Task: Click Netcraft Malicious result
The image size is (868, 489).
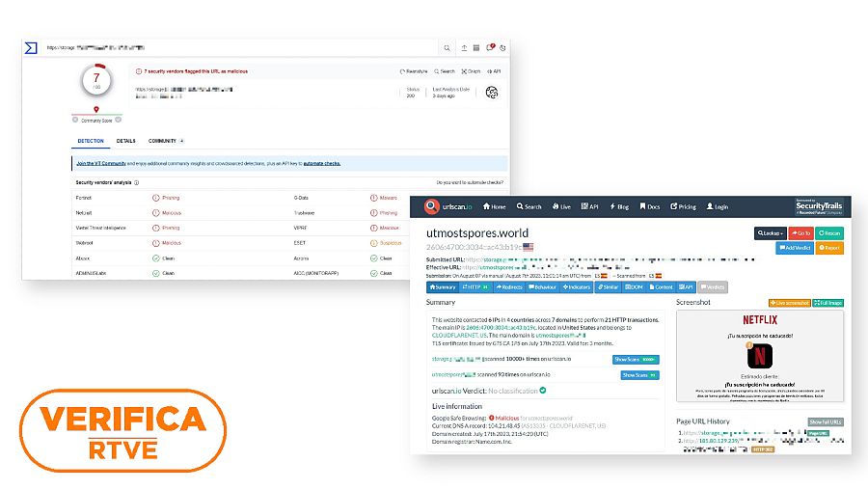Action: point(167,212)
